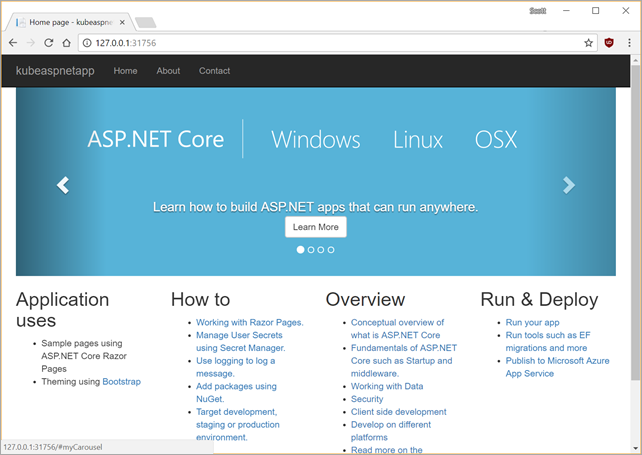The image size is (642, 455).
Task: Click the How to heading
Action: click(x=201, y=299)
